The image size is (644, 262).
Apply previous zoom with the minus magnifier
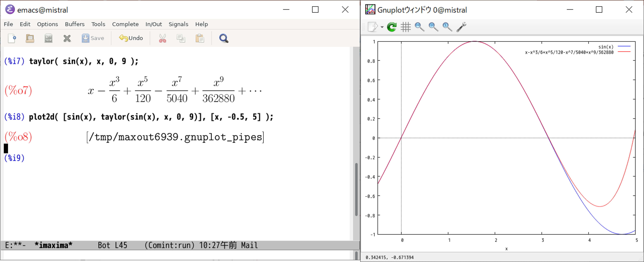pos(419,27)
